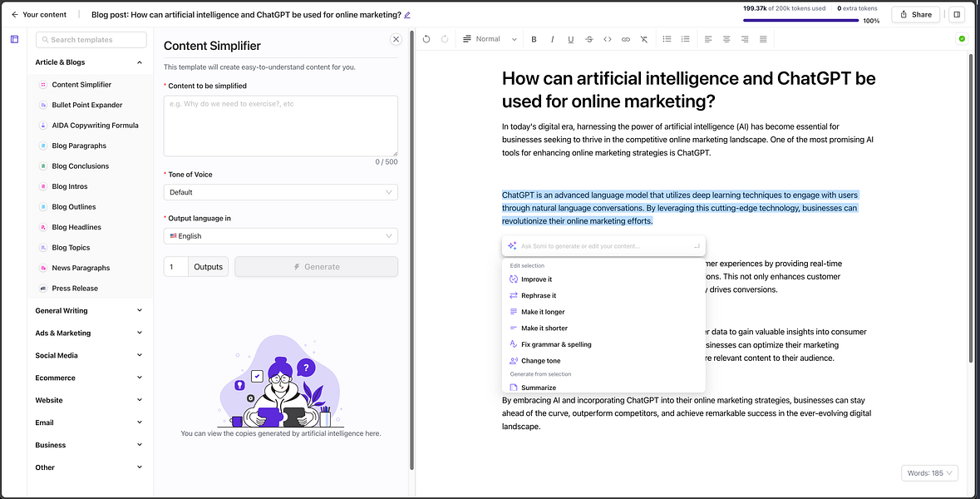Click the code format icon
The image size is (980, 499).
[607, 39]
